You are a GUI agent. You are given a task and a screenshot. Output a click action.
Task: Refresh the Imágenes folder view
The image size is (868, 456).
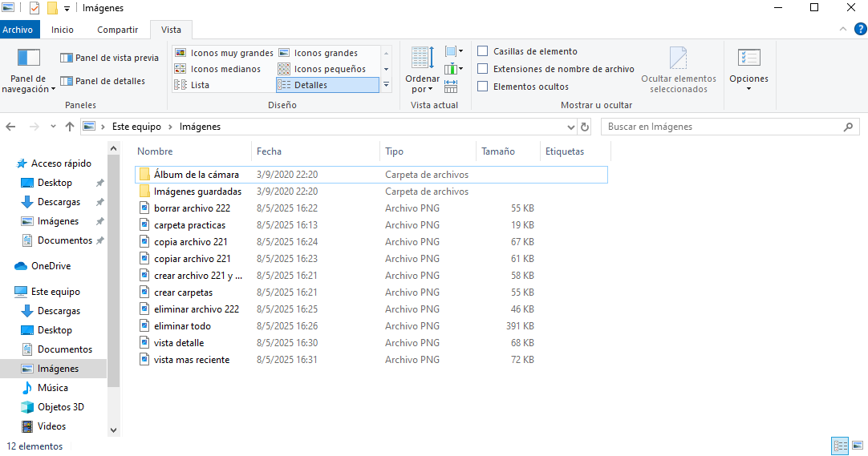click(585, 127)
